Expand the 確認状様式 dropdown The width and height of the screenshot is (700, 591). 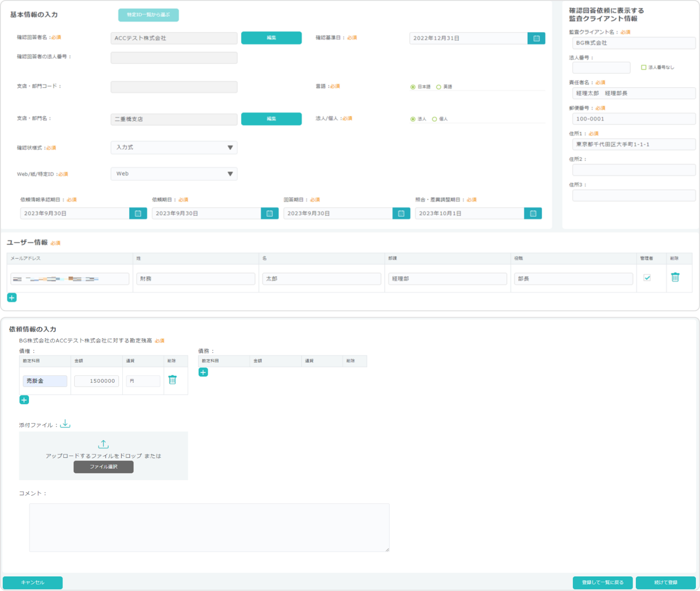(174, 147)
